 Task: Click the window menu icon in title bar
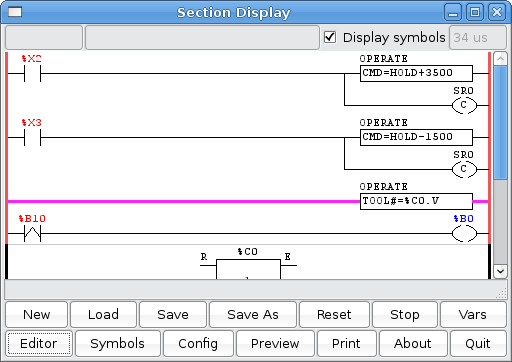tap(15, 12)
